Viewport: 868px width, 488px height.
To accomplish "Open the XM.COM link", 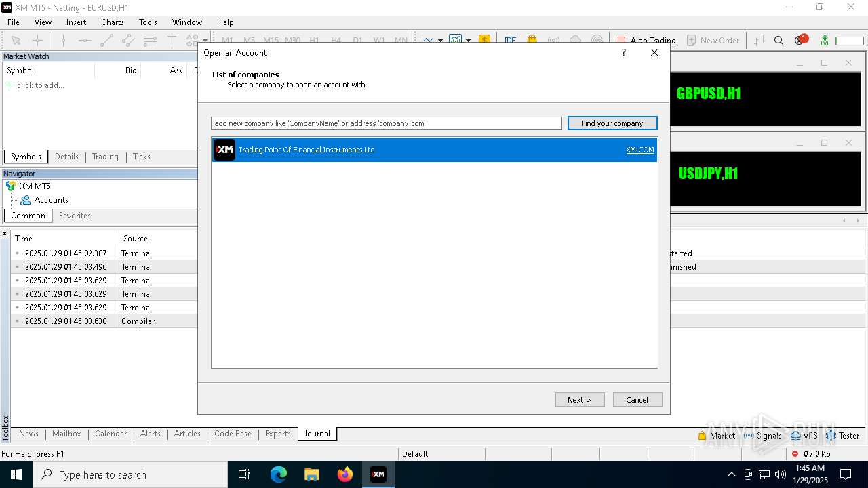I will click(x=640, y=150).
